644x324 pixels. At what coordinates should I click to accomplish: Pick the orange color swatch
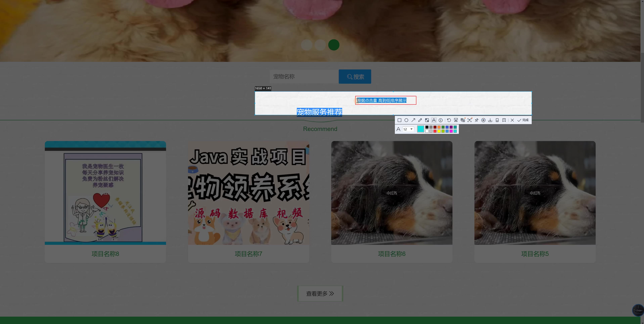tap(439, 127)
